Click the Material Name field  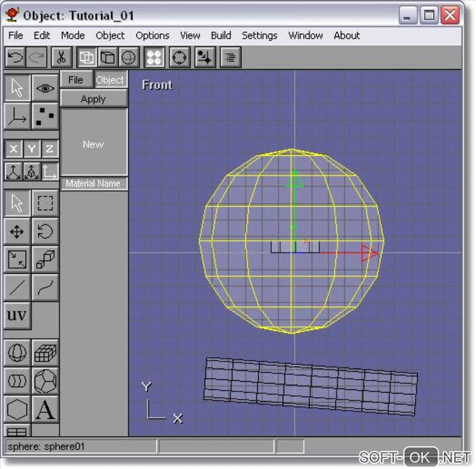(x=93, y=184)
